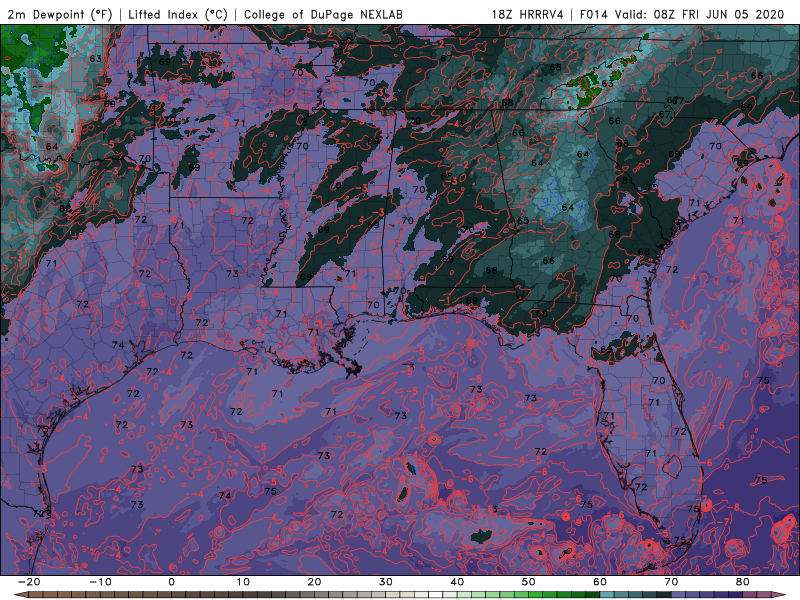Click the '-20' color scale label
Image resolution: width=800 pixels, height=600 pixels.
(x=29, y=582)
